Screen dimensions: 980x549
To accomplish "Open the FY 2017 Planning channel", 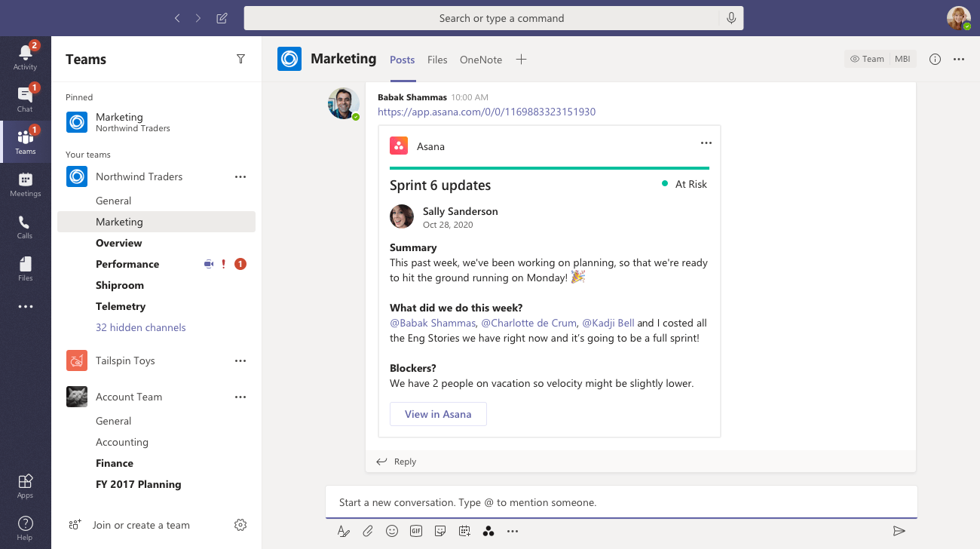I will 139,484.
